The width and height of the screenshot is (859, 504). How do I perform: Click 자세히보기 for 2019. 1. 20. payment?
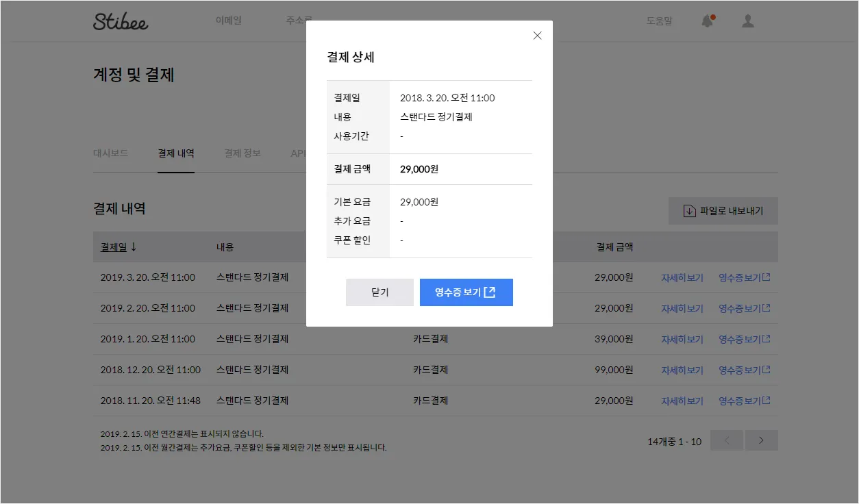pos(682,340)
